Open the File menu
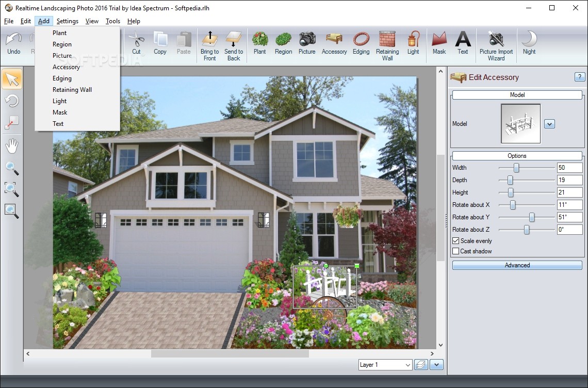Viewport: 588px width, 388px height. [x=9, y=21]
